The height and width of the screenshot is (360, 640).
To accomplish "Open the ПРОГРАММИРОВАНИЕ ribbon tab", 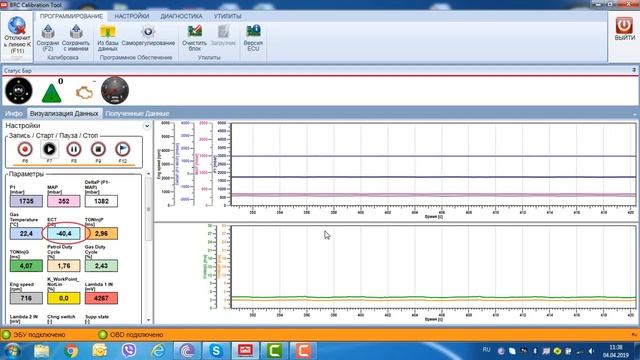I will click(x=71, y=16).
